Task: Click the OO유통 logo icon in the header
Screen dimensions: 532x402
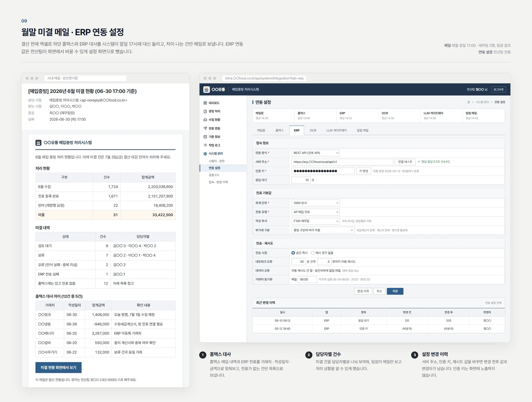Action: click(206, 89)
